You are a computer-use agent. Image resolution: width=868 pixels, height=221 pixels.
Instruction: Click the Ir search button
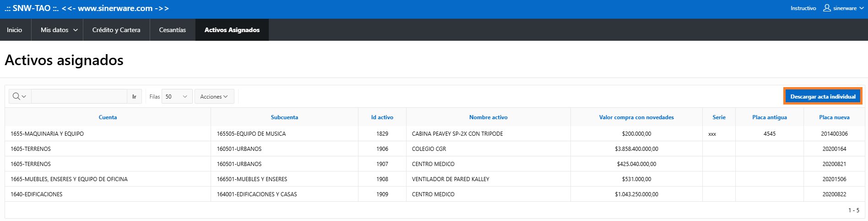click(x=134, y=96)
